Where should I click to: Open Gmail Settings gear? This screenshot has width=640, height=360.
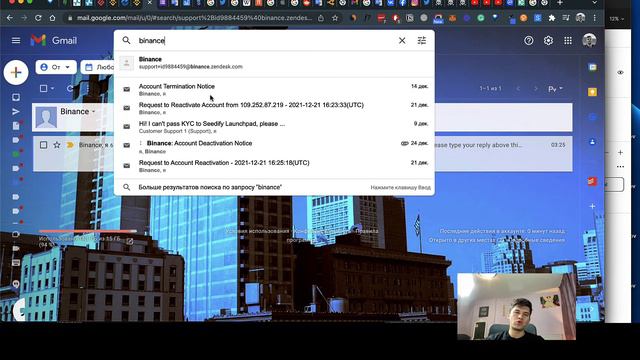click(x=548, y=40)
